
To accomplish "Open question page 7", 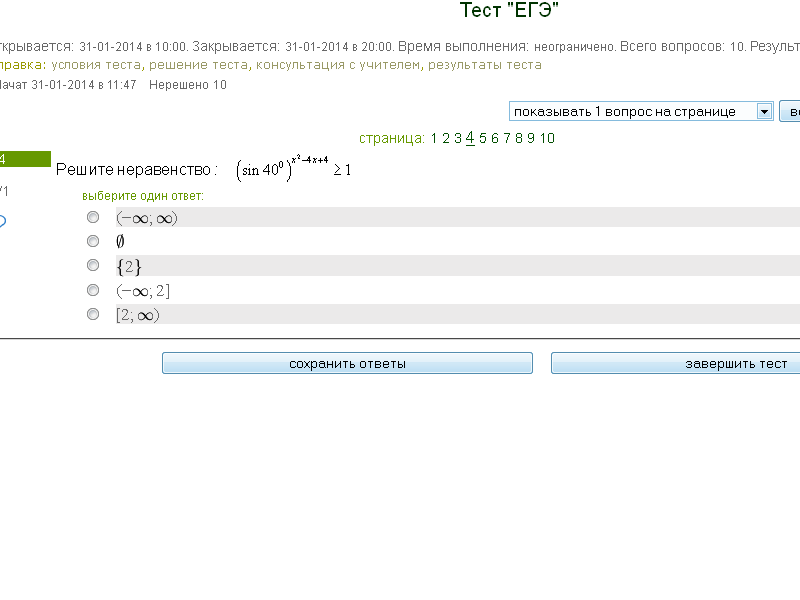I will tap(507, 138).
